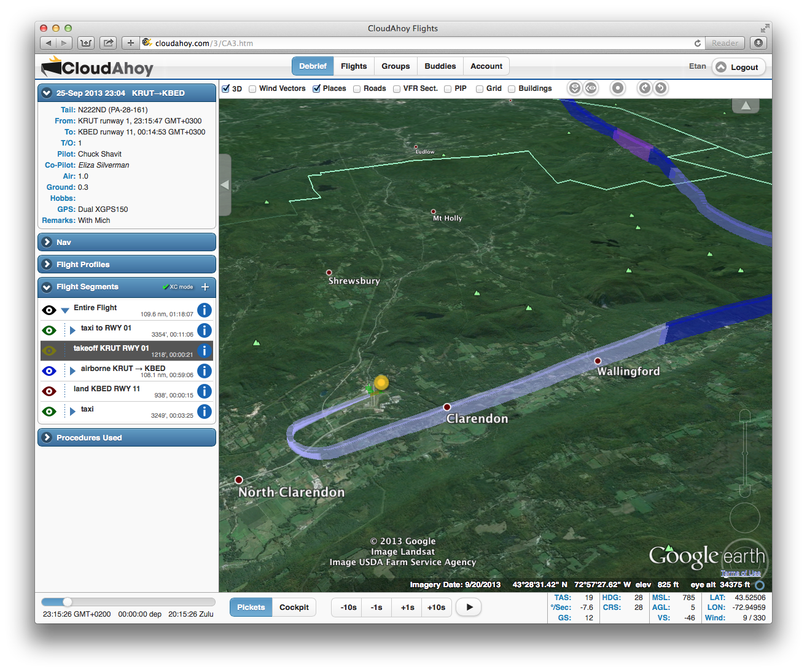The image size is (807, 672).
Task: Click the Safari add bookmark plus button
Action: 130,43
